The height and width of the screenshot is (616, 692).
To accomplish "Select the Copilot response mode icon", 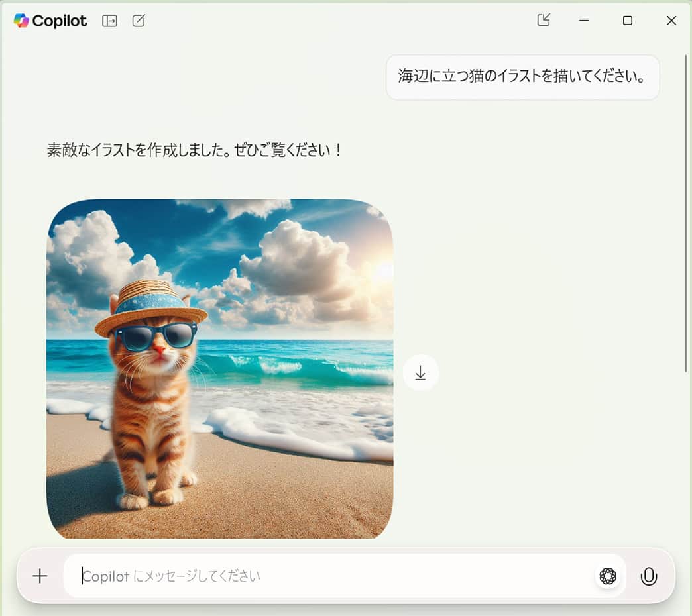I will coord(607,576).
